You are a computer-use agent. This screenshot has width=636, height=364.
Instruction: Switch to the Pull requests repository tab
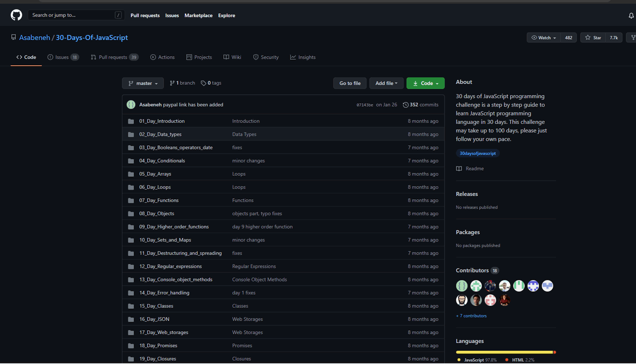tap(114, 57)
